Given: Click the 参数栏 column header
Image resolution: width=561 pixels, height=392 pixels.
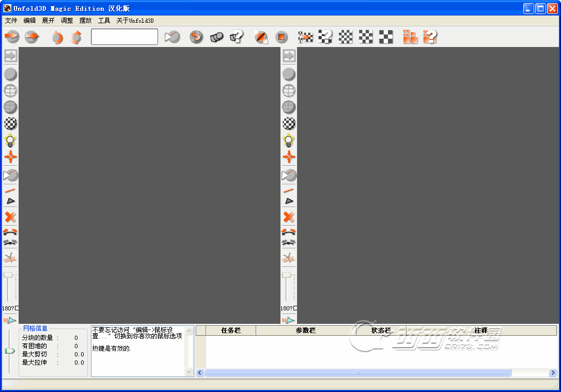Looking at the screenshot, I should (x=305, y=331).
